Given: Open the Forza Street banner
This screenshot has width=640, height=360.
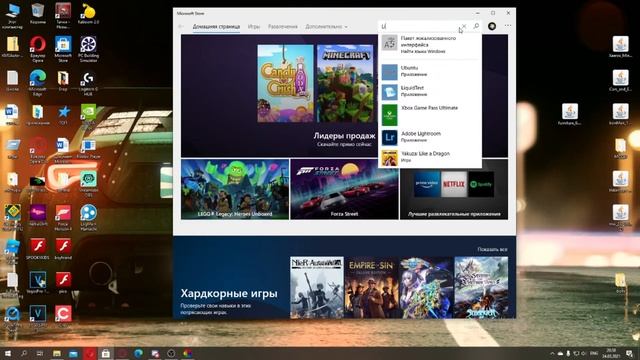Looking at the screenshot, I should coord(344,189).
